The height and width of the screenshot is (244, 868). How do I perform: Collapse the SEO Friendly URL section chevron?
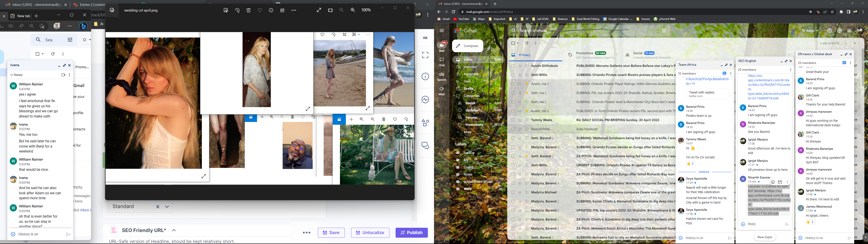[174, 230]
